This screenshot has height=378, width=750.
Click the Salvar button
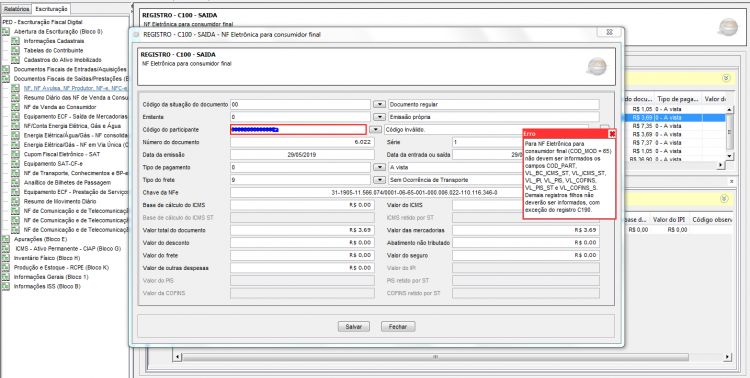click(353, 327)
